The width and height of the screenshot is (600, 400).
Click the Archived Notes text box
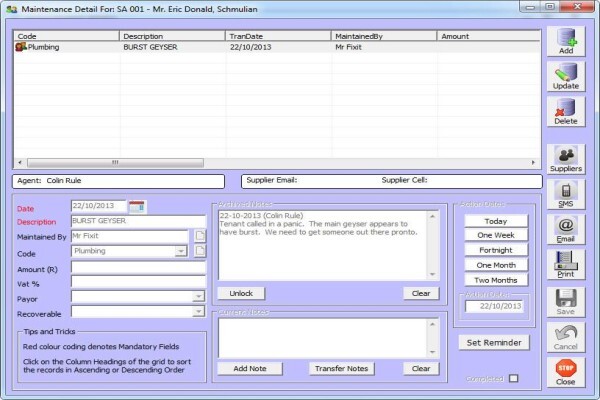point(323,245)
